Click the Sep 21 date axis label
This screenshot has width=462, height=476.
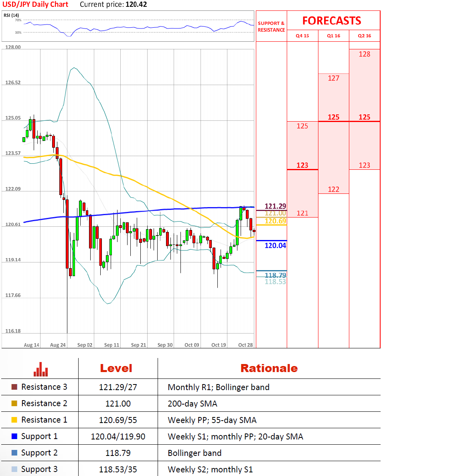point(138,345)
